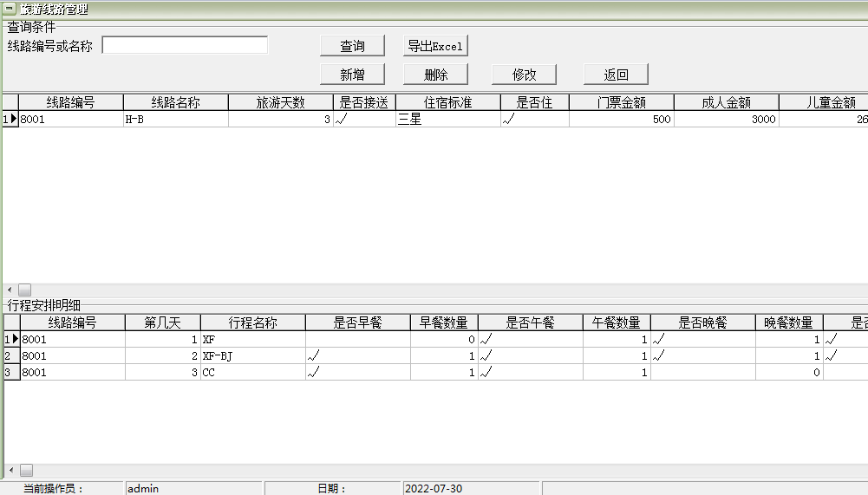Select 晚餐数量 cell 0 in CC row

[789, 373]
